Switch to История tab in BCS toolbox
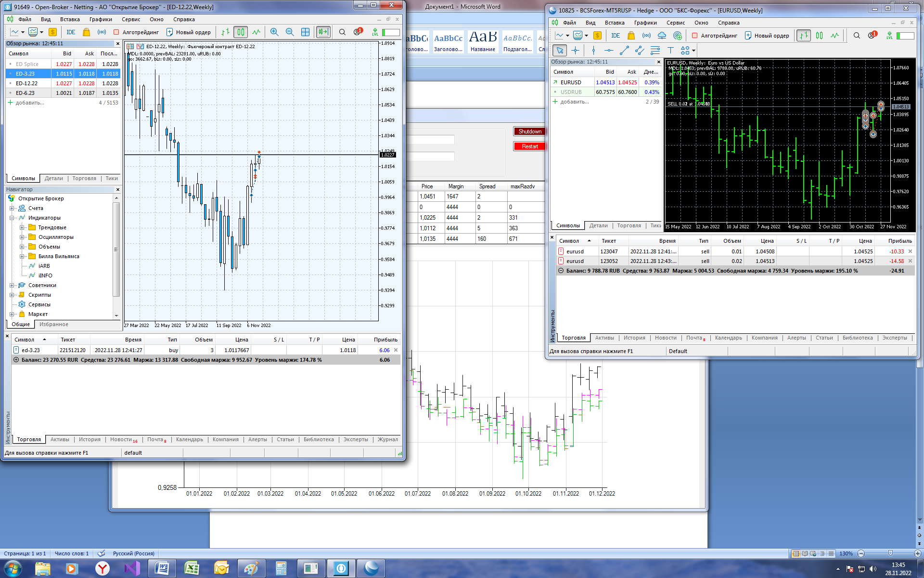The height and width of the screenshot is (578, 924). click(634, 338)
